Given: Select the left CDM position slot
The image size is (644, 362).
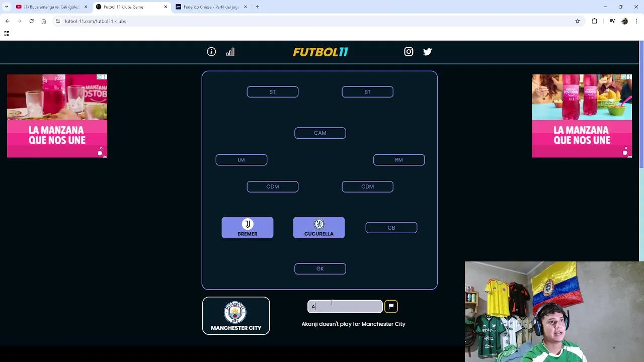Looking at the screenshot, I should [x=272, y=187].
